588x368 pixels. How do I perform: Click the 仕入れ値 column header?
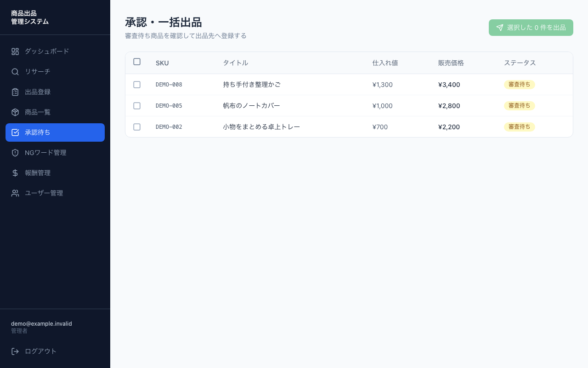coord(385,63)
